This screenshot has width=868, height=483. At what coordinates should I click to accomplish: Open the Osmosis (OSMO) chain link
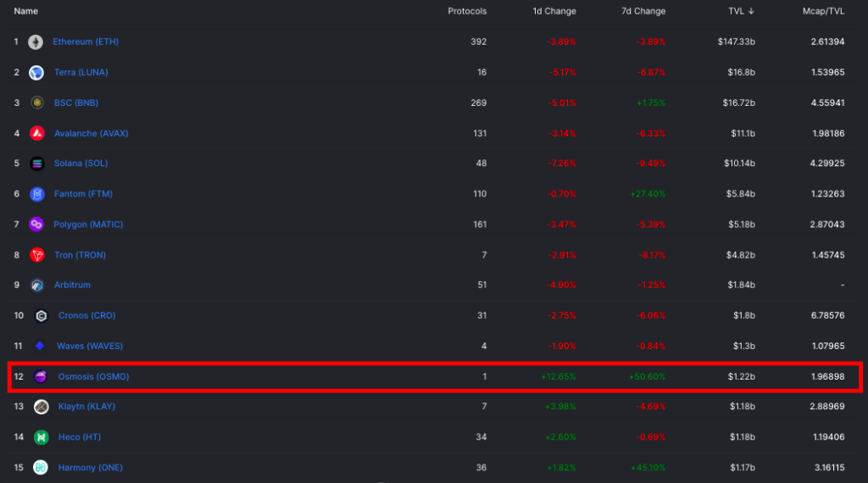click(93, 376)
